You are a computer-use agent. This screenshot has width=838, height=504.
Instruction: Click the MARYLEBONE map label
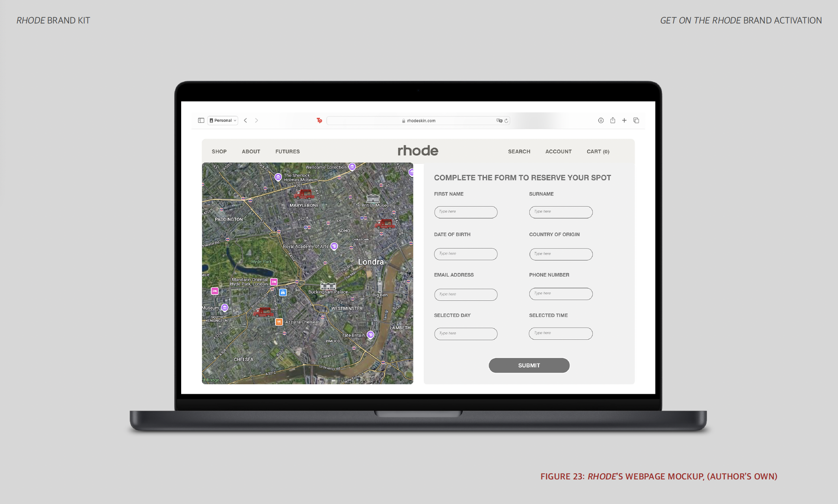click(304, 205)
